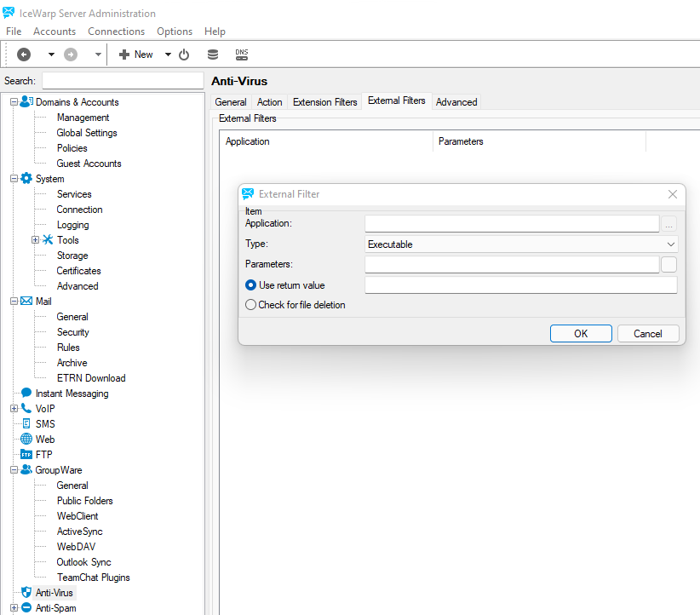
Task: Click the database toolbar icon
Action: click(x=213, y=55)
